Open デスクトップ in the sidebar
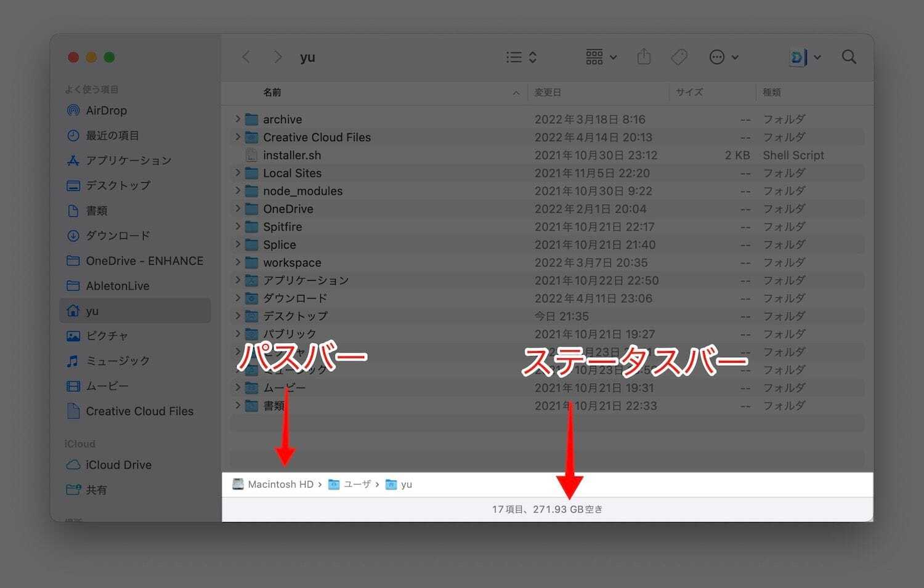This screenshot has height=588, width=924. tap(135, 185)
